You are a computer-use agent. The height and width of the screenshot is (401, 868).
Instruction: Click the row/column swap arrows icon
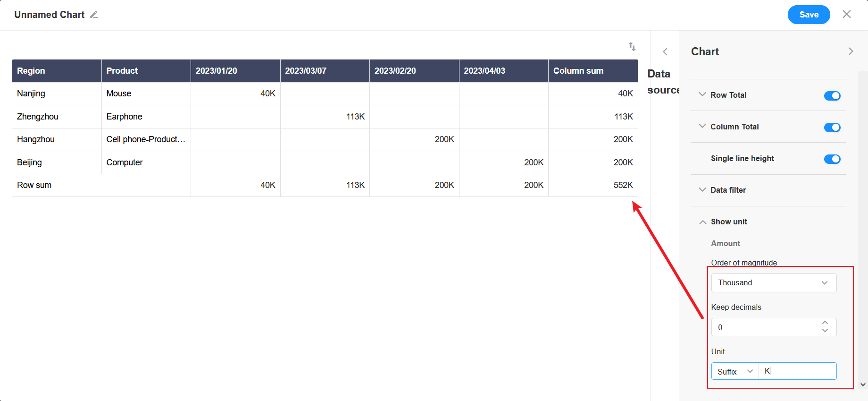coord(632,46)
